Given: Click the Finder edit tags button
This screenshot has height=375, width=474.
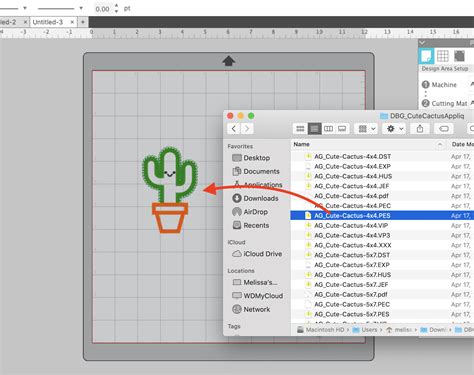Looking at the screenshot, I should [444, 129].
